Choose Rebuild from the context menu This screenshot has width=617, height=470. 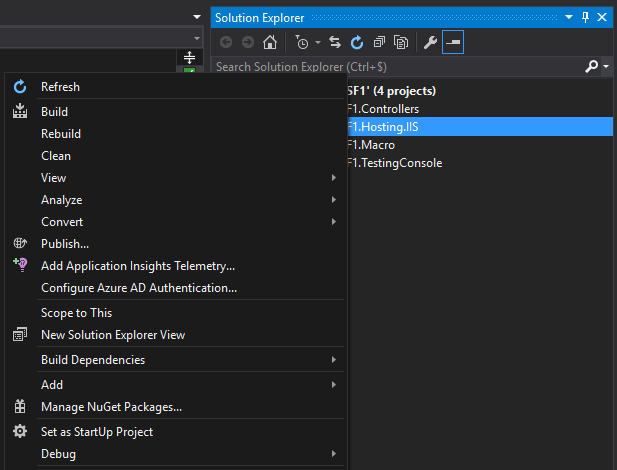tap(61, 134)
